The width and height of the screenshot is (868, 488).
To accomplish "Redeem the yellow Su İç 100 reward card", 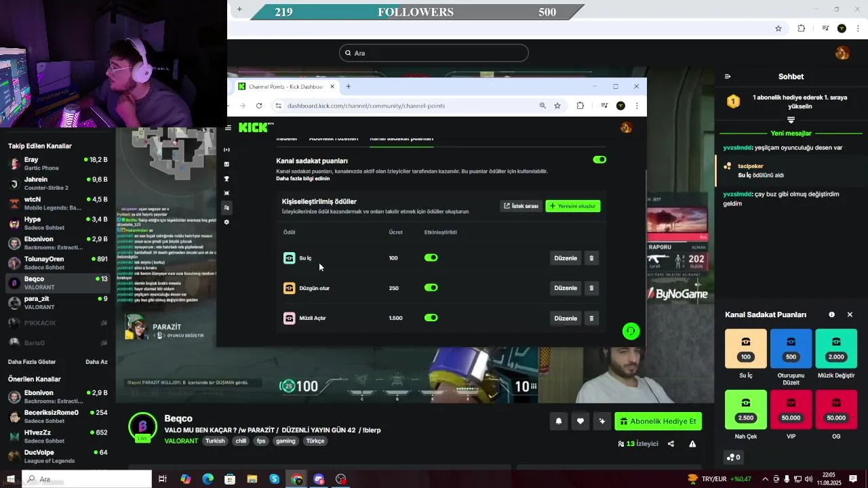I will pos(746,348).
